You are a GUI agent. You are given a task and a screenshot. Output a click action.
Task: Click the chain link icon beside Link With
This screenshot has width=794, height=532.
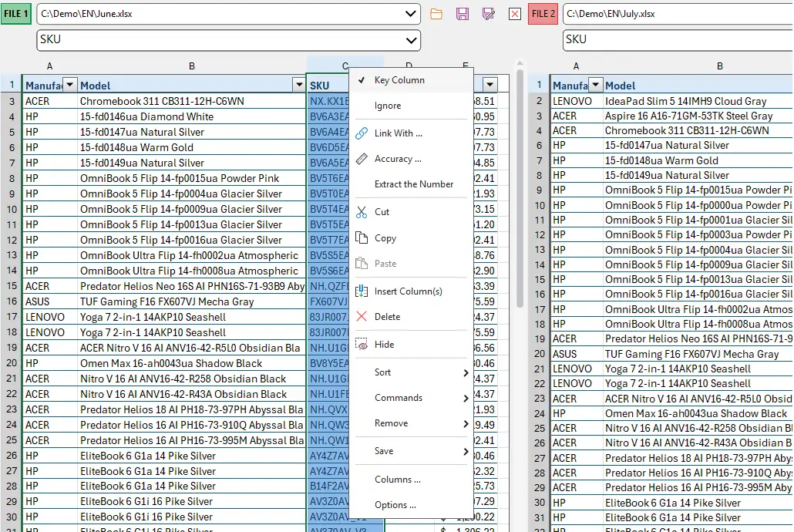point(362,133)
